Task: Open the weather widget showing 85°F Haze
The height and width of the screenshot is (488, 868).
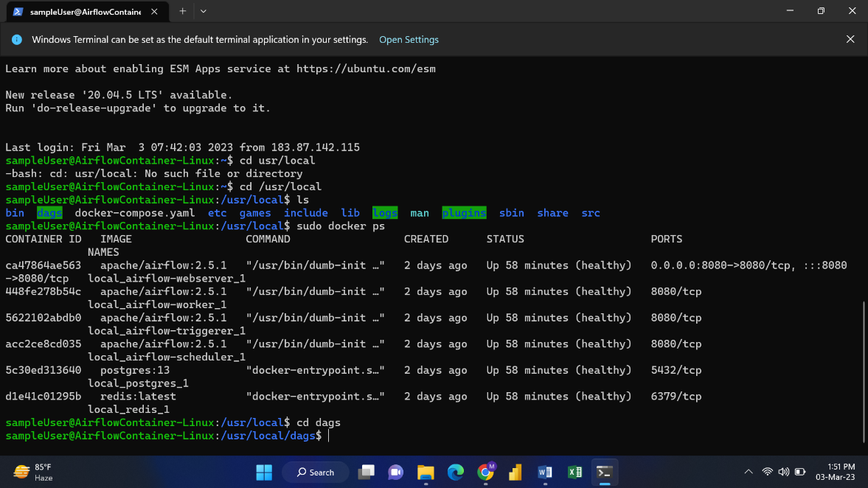Action: [x=33, y=472]
